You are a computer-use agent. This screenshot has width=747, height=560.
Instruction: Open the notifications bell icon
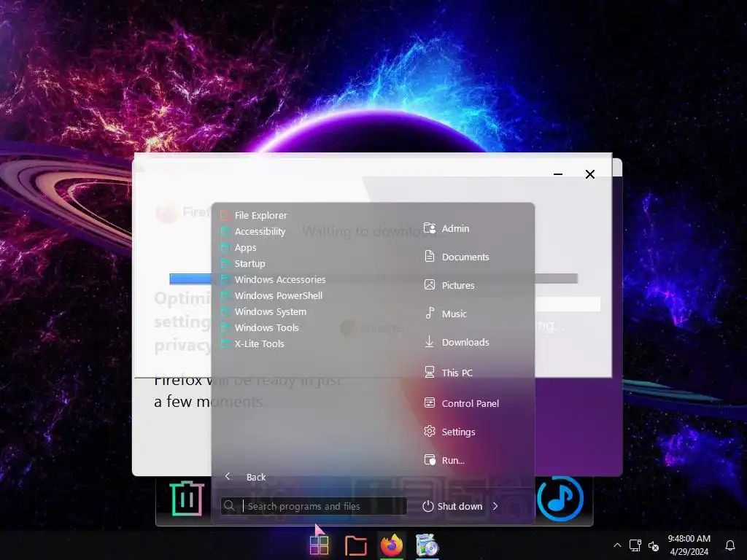tap(729, 545)
